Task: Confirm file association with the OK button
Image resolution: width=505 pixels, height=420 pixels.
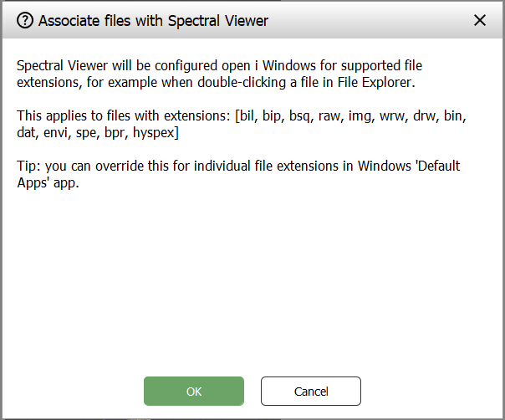Action: click(x=194, y=391)
